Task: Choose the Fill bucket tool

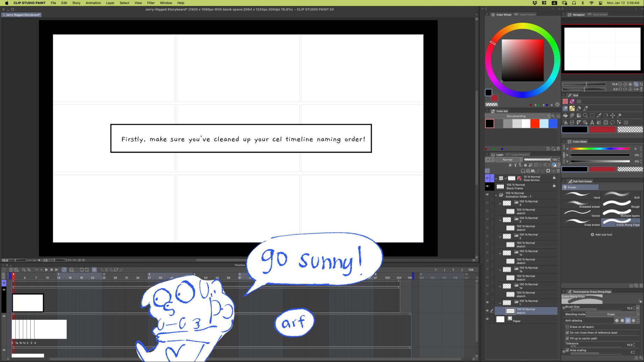Action: coord(565,116)
